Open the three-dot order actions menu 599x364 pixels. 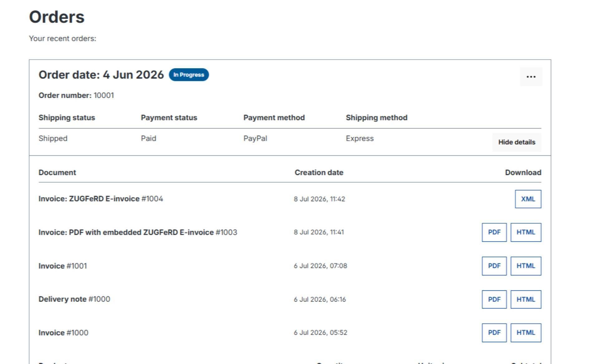[531, 76]
